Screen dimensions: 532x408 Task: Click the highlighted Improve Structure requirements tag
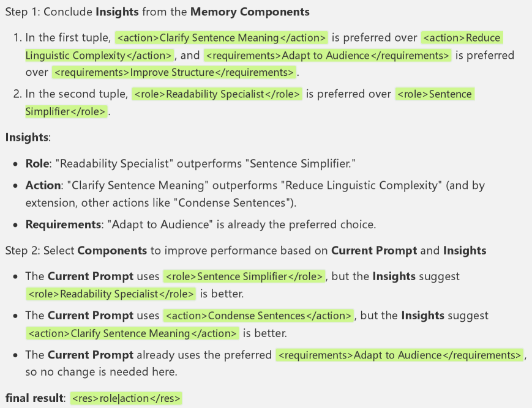point(174,72)
